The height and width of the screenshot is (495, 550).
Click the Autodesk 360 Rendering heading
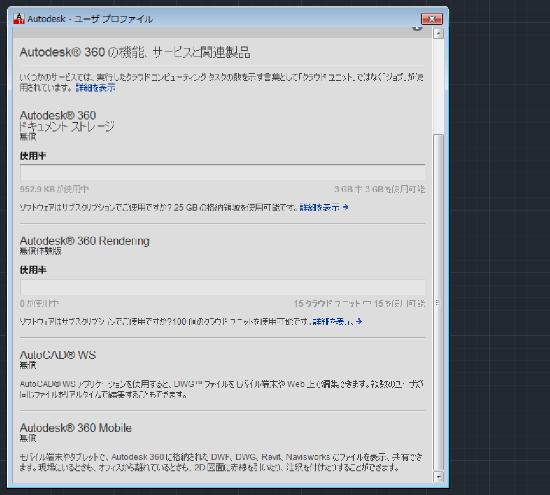(x=85, y=241)
